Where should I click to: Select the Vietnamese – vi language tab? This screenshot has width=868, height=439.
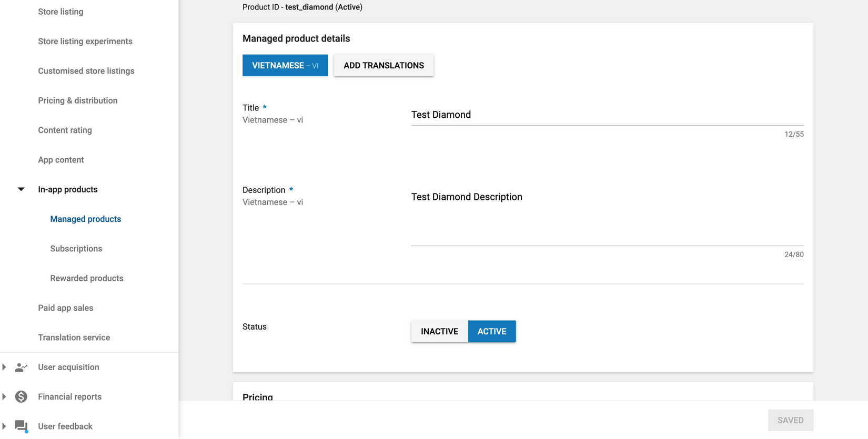click(285, 66)
